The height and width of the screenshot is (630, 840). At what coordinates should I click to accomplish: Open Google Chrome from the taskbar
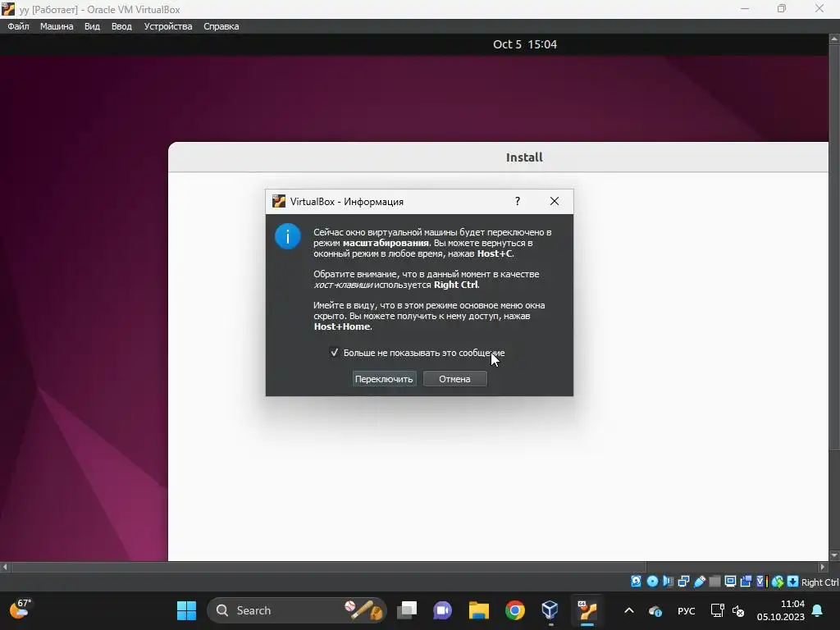pyautogui.click(x=515, y=610)
